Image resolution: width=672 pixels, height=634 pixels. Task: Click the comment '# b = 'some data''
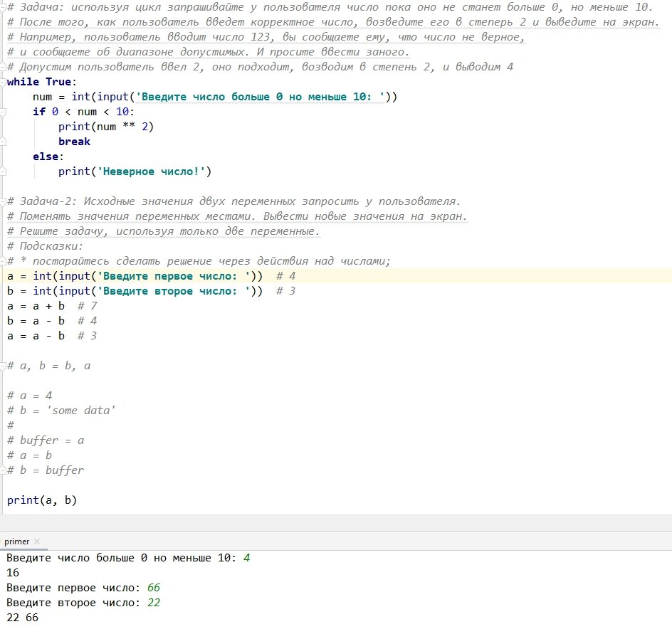pyautogui.click(x=61, y=411)
